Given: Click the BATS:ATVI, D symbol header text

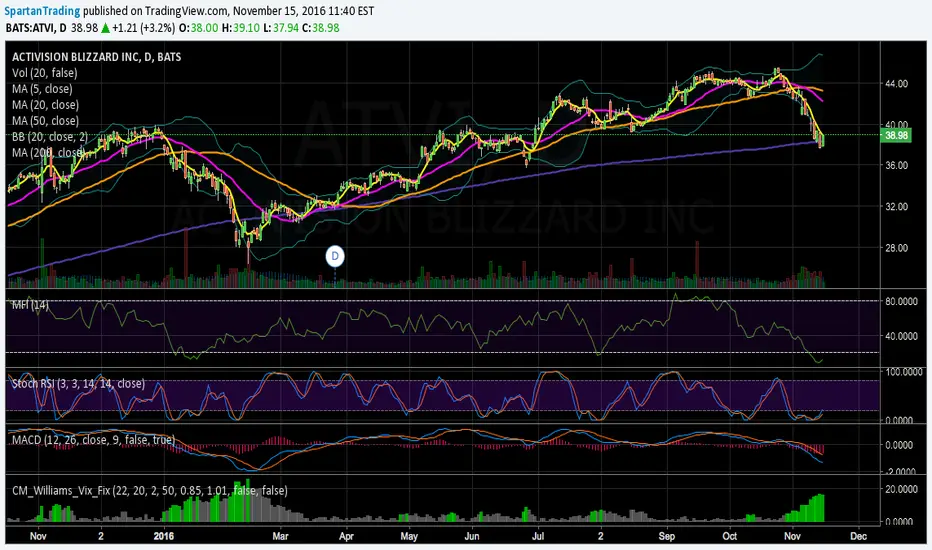Looking at the screenshot, I should point(36,28).
